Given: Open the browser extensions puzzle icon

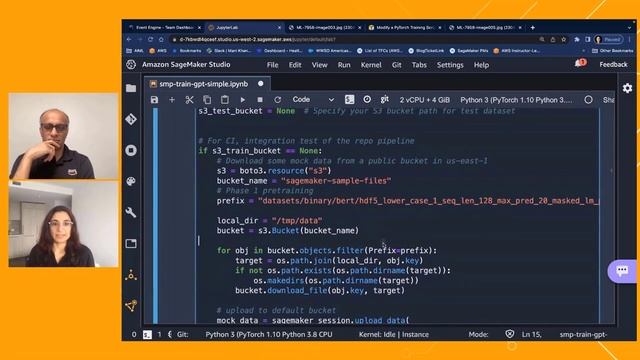Looking at the screenshot, I should [577, 40].
